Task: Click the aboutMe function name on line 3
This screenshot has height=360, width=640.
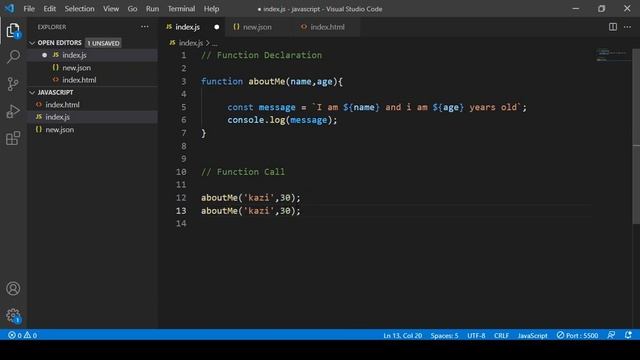Action: [267, 82]
